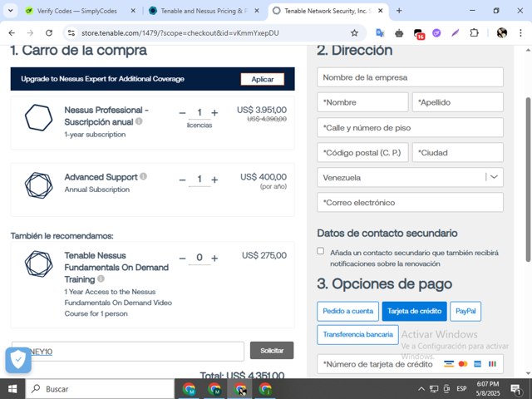This screenshot has height=399, width=532.
Task: Bookmark this page with the star icon
Action: pyautogui.click(x=354, y=33)
